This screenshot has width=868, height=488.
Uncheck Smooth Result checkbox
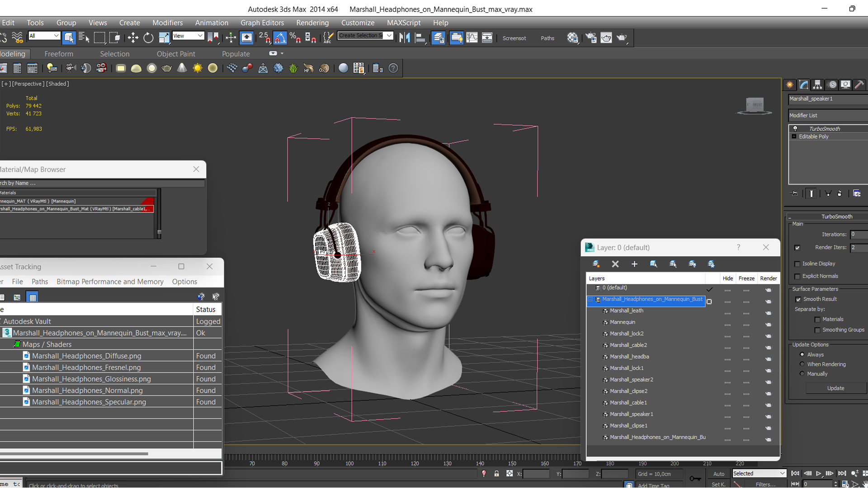(x=798, y=299)
